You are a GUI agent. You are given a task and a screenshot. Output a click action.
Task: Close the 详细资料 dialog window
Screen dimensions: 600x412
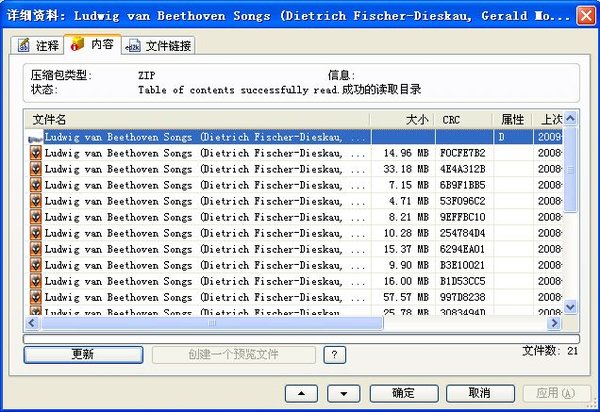(585, 16)
